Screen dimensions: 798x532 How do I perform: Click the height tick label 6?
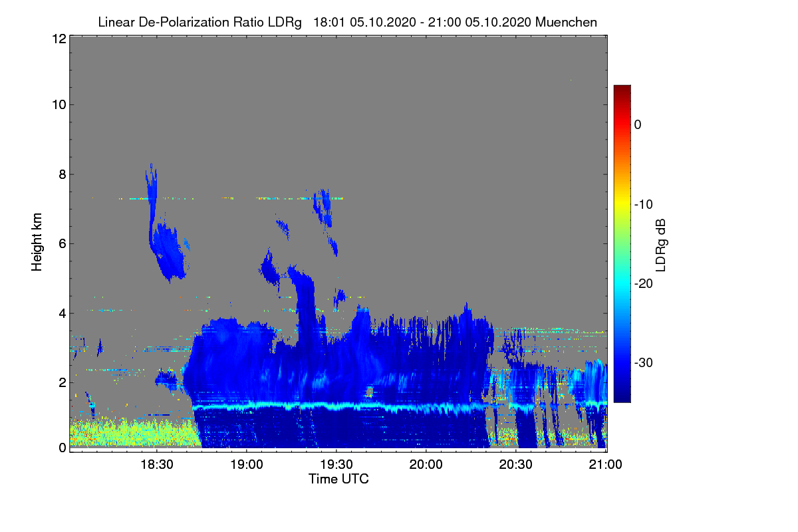point(61,243)
